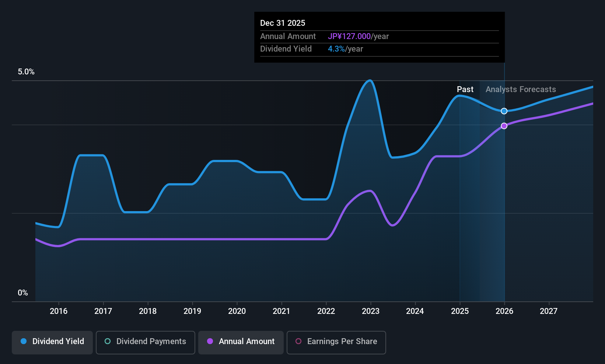Click the 'Analysts Forecasts' region label
This screenshot has width=605, height=364.
(521, 89)
